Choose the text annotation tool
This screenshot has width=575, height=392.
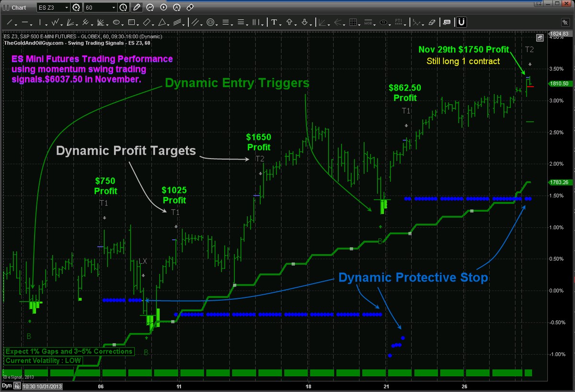(275, 22)
